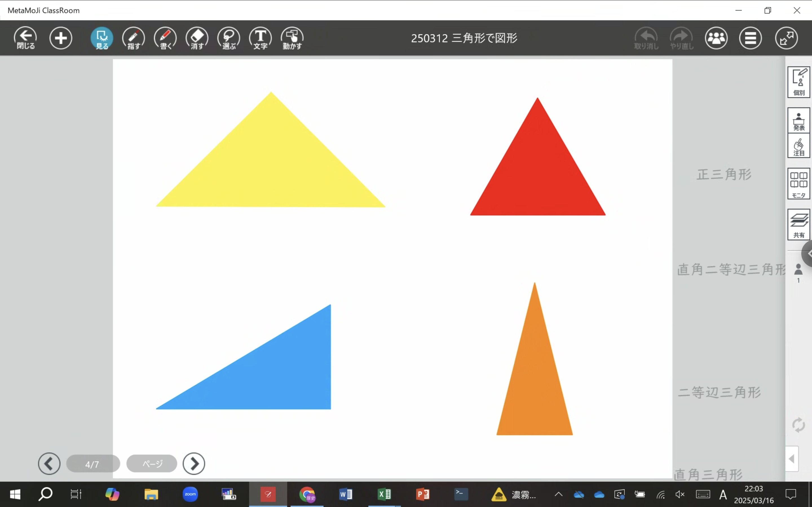Go to the next page arrow
812x507 pixels.
194,464
